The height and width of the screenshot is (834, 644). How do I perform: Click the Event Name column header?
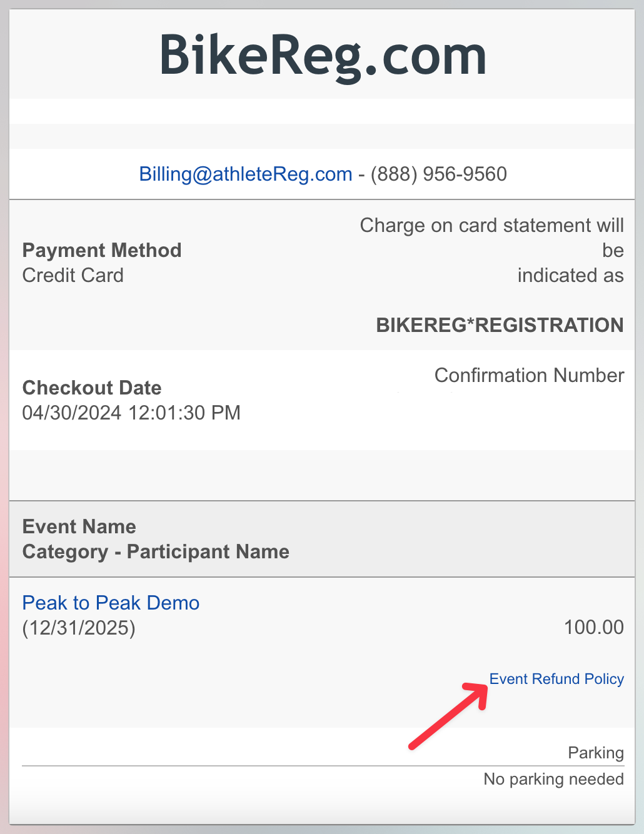[79, 526]
